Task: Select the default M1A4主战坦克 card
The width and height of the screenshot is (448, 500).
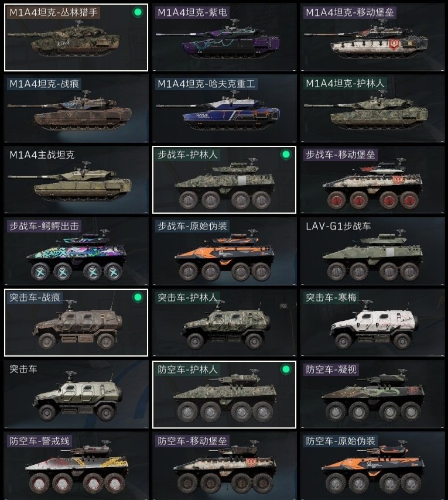Action: 76,180
